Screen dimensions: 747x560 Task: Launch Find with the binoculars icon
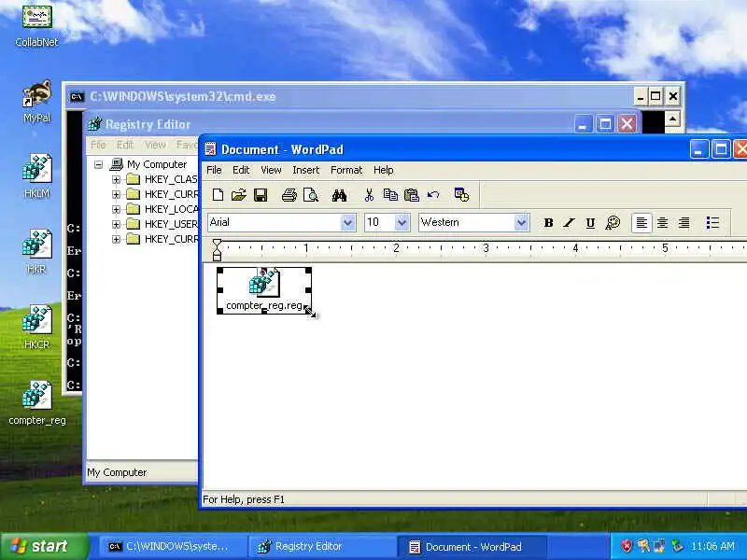click(339, 195)
